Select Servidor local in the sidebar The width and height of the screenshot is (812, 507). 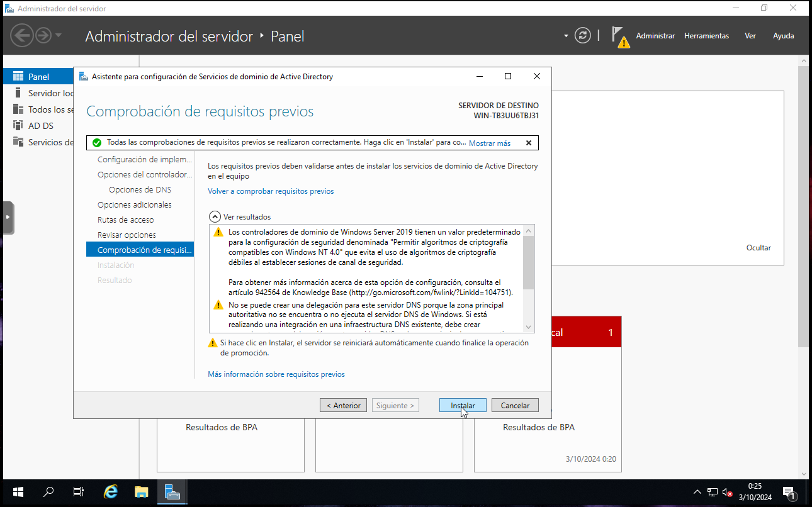click(x=38, y=93)
